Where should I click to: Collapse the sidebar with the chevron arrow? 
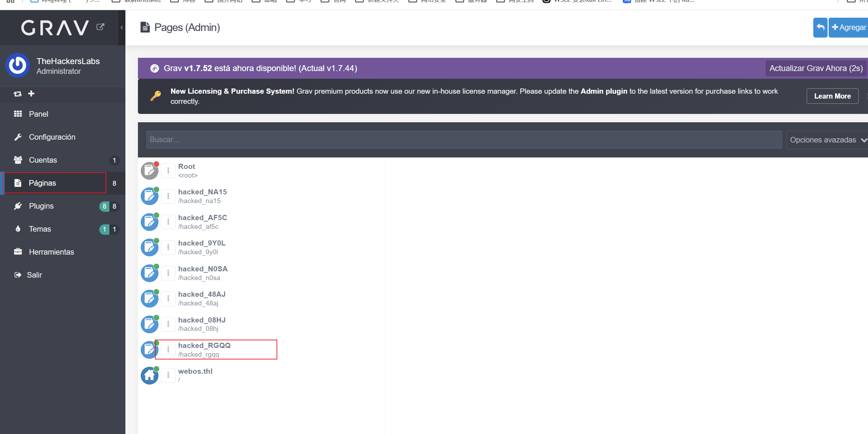(122, 28)
